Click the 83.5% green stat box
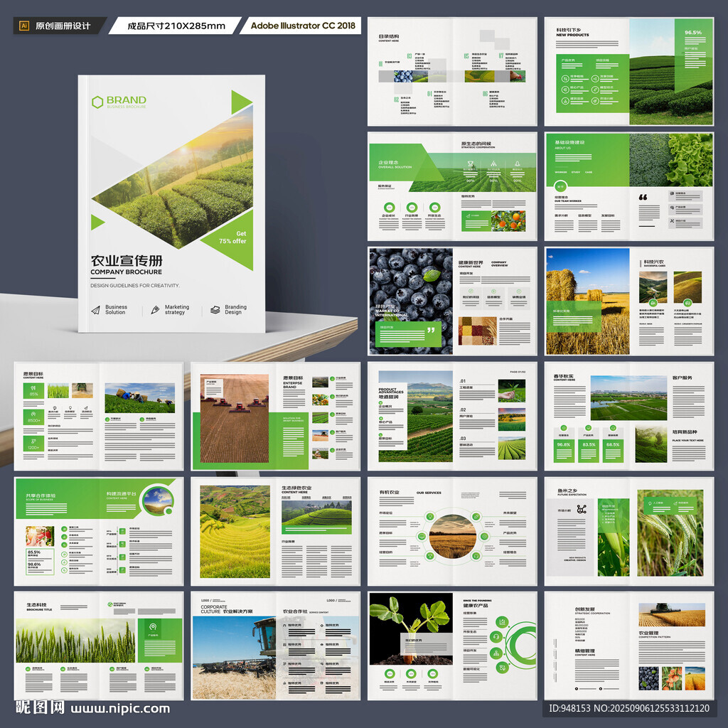 (588, 451)
